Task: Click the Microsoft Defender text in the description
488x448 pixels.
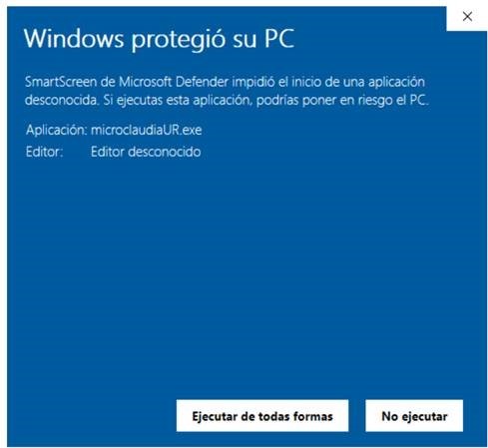Action: (x=174, y=82)
